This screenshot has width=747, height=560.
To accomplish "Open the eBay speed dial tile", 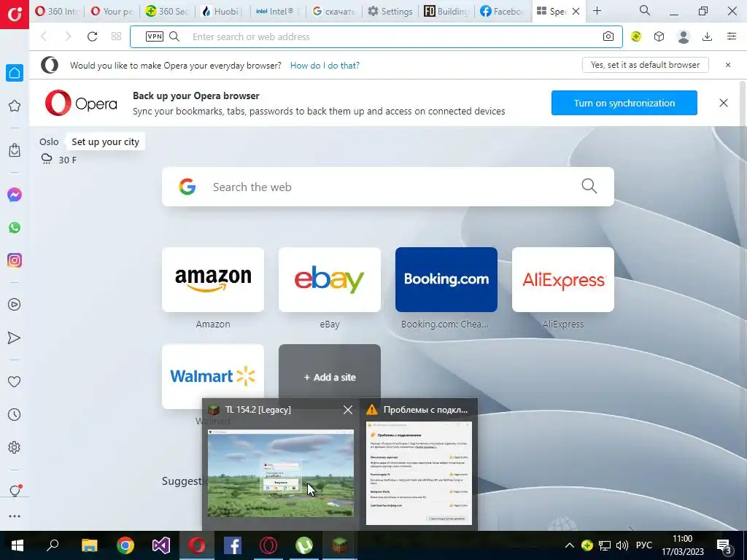I will [x=330, y=279].
